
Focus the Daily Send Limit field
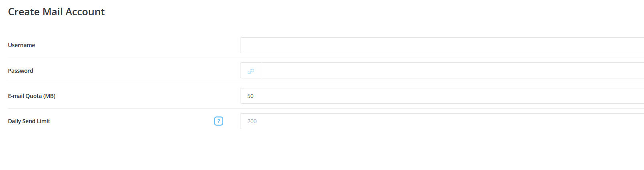coord(441,121)
